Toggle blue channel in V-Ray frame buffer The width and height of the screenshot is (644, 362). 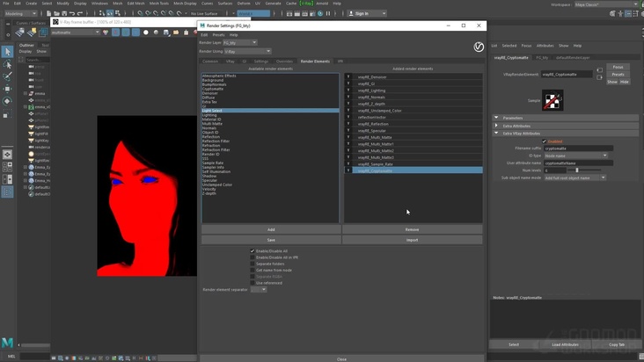[x=135, y=32]
